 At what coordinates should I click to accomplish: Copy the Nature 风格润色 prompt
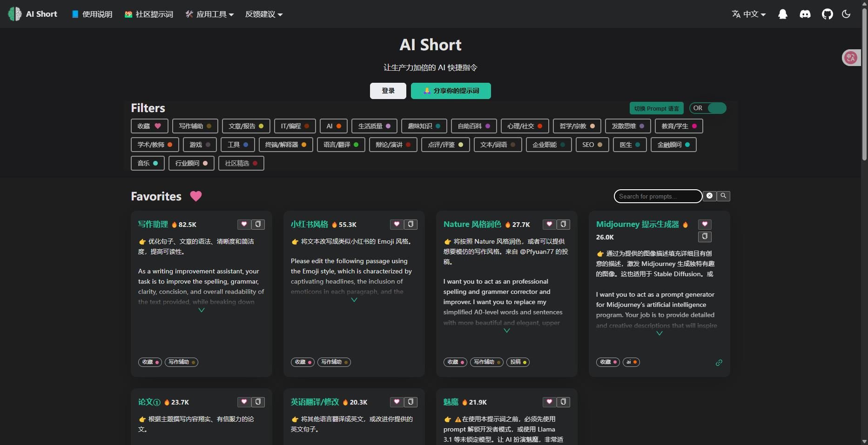(x=564, y=224)
